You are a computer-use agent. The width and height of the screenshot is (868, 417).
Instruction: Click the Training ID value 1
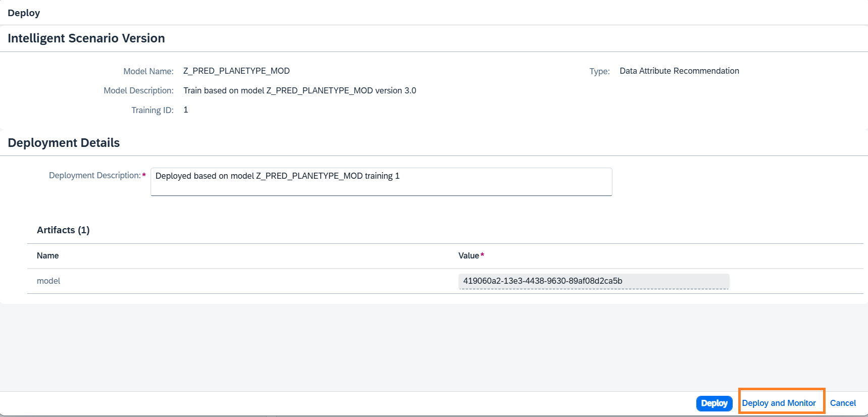[186, 110]
